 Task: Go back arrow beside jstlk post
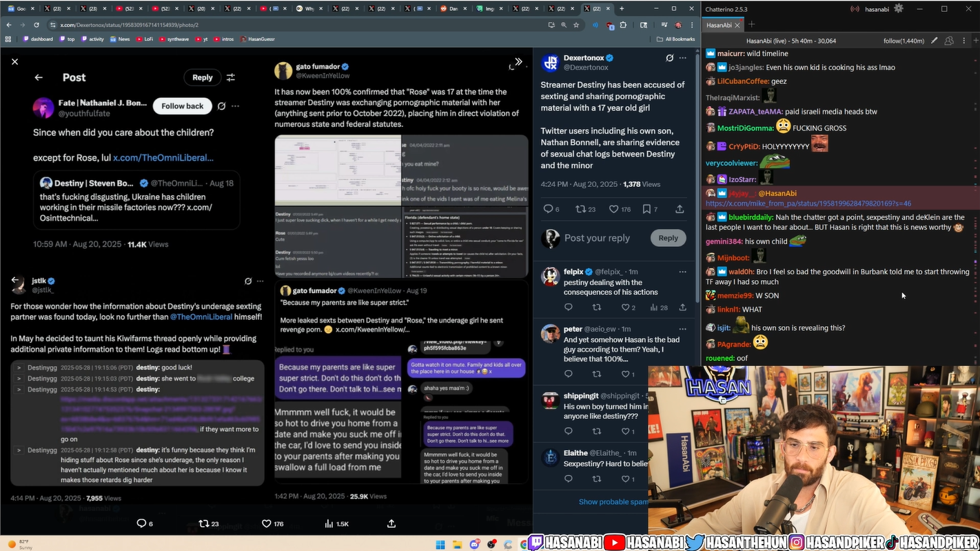(16, 281)
